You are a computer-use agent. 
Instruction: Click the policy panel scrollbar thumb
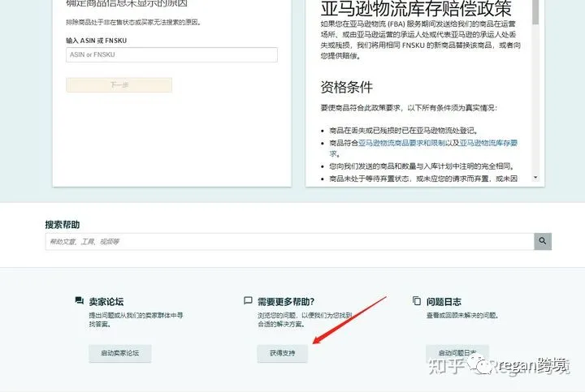coord(535,11)
